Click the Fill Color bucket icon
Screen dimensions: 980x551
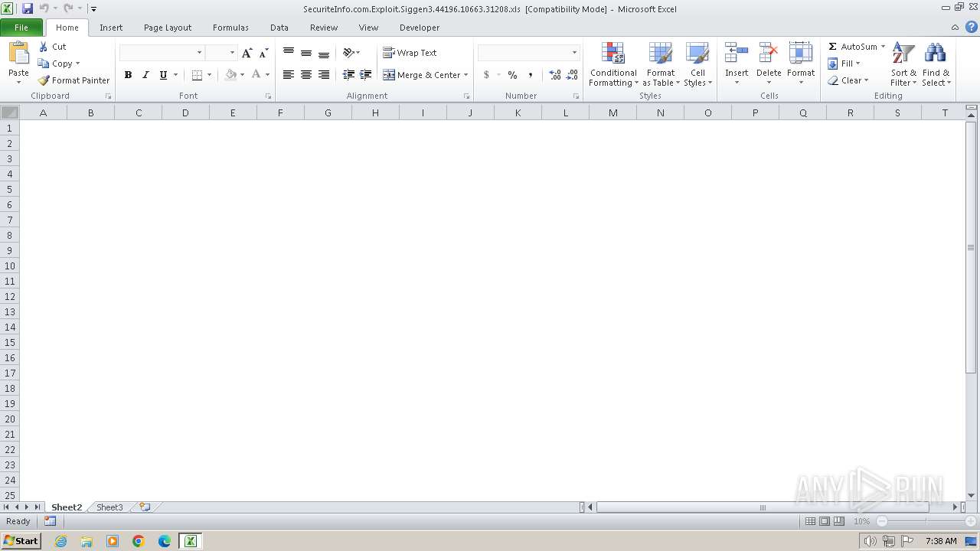230,75
